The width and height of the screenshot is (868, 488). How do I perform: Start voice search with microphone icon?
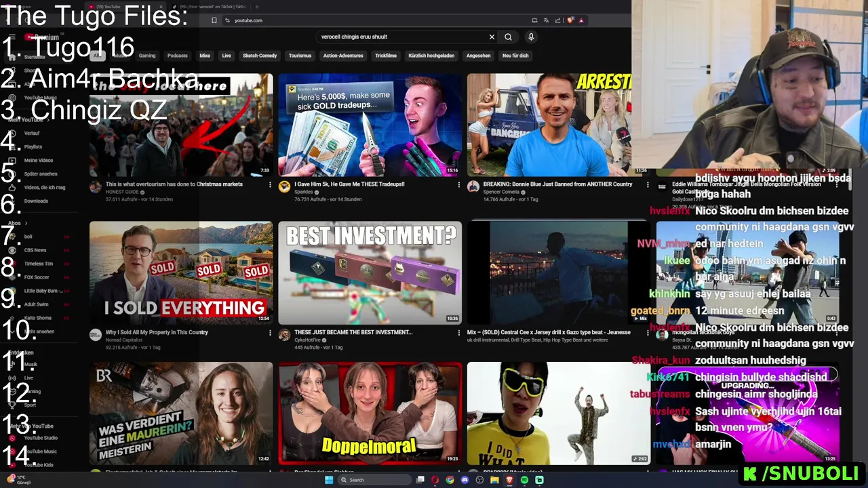click(531, 37)
